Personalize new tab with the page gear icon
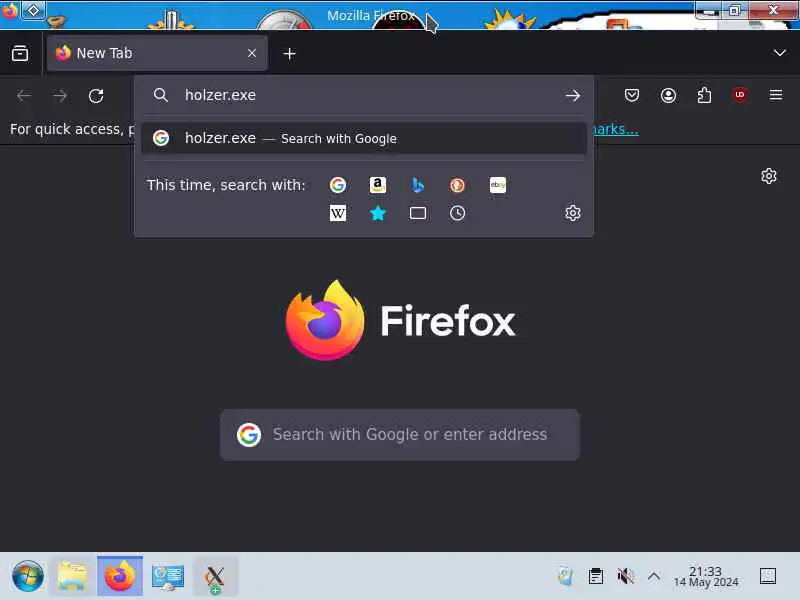This screenshot has width=800, height=600. click(x=768, y=176)
